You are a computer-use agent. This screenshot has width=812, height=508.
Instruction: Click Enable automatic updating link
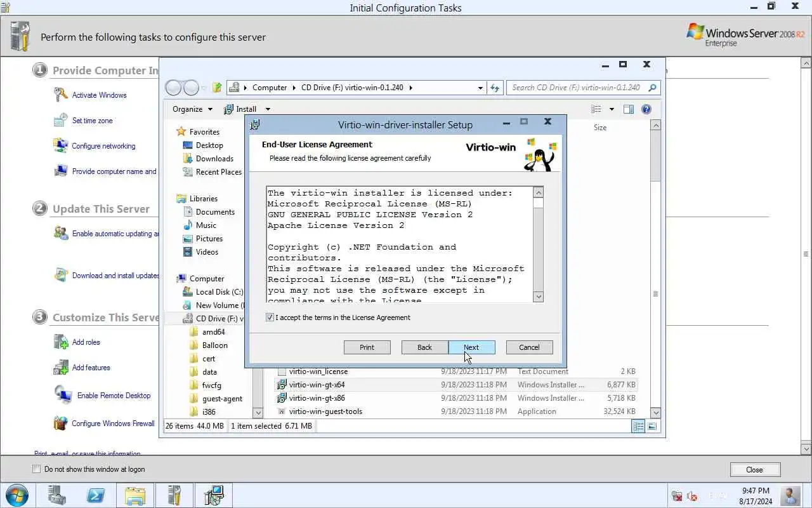pyautogui.click(x=115, y=234)
